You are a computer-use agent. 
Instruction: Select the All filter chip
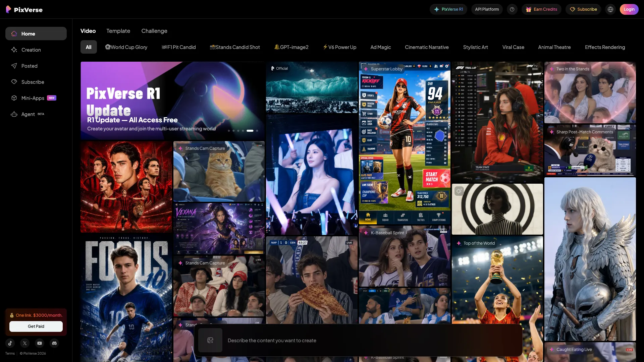(89, 47)
